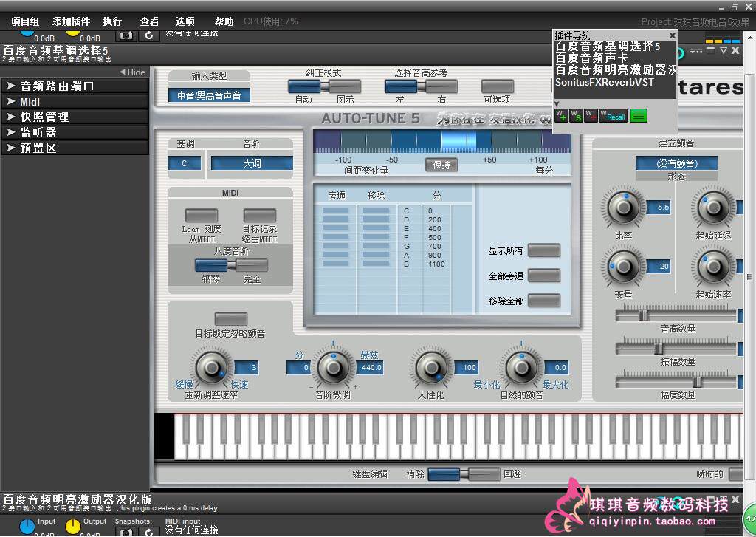Click the 变量 knob in vibrato section
756x537 pixels.
coord(623,267)
